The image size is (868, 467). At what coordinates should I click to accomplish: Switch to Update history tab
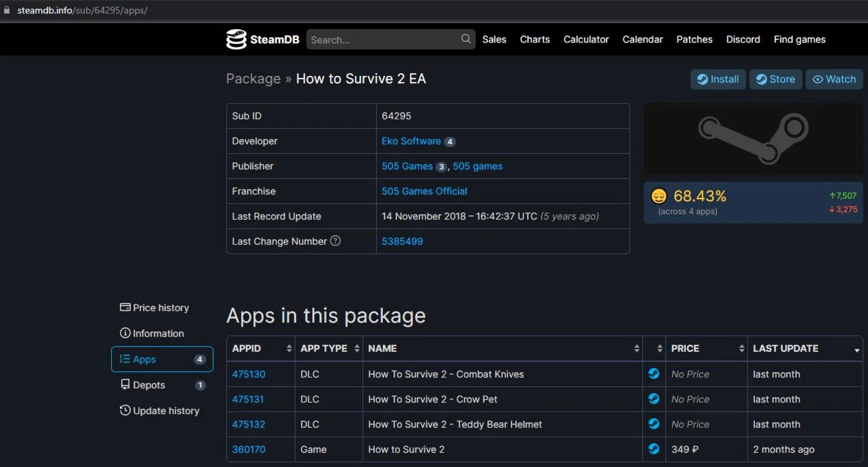[162, 411]
